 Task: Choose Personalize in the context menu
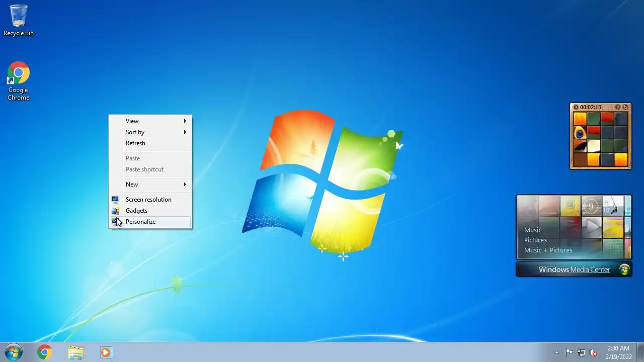pyautogui.click(x=150, y=222)
